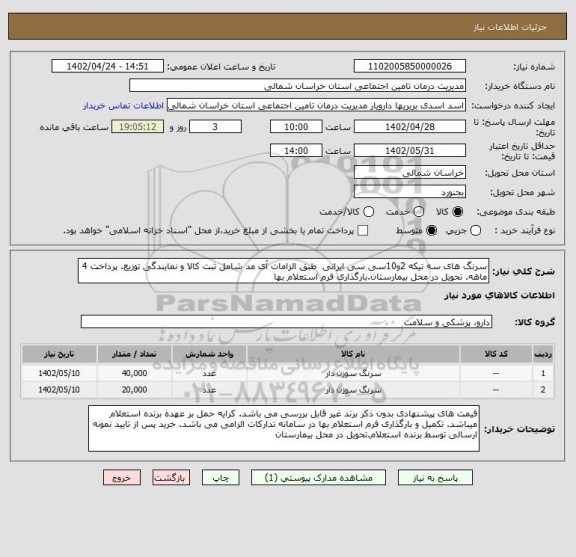
Task: Toggle the اسناد خزانه اسلامی payment checkbox
Action: point(363,231)
